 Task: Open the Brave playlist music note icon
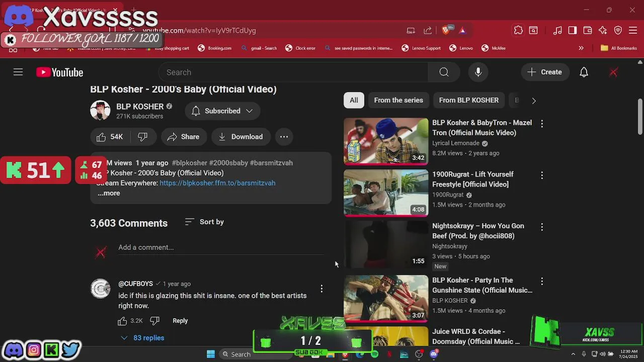tap(557, 30)
